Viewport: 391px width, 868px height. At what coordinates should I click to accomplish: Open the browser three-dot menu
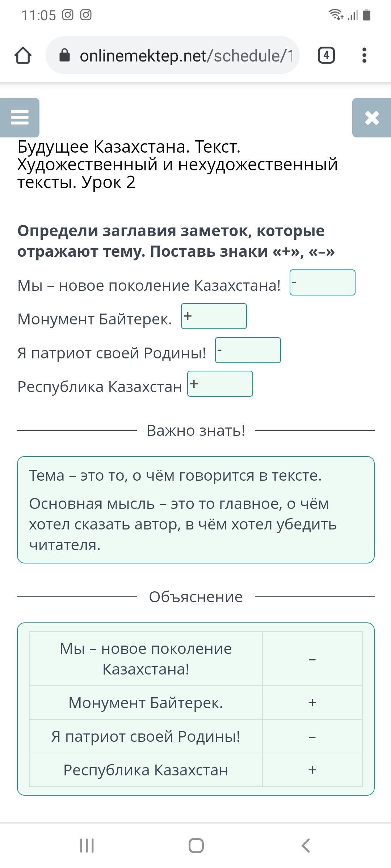364,56
